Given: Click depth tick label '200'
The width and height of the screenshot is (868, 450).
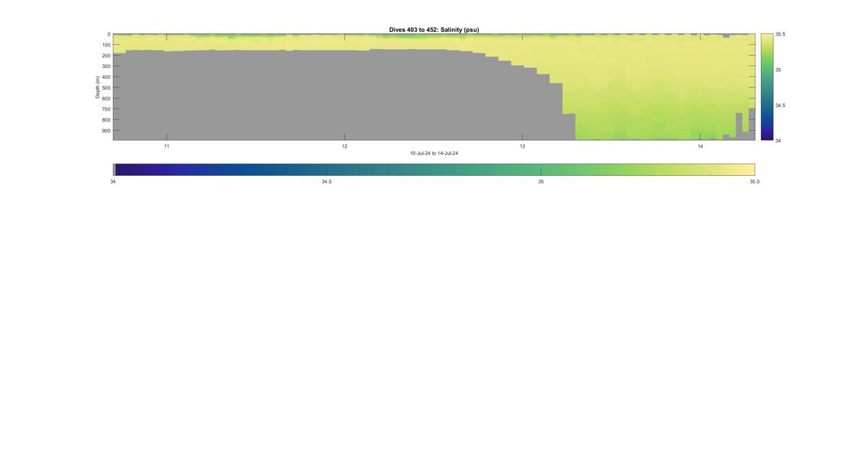Looking at the screenshot, I should click(106, 56).
